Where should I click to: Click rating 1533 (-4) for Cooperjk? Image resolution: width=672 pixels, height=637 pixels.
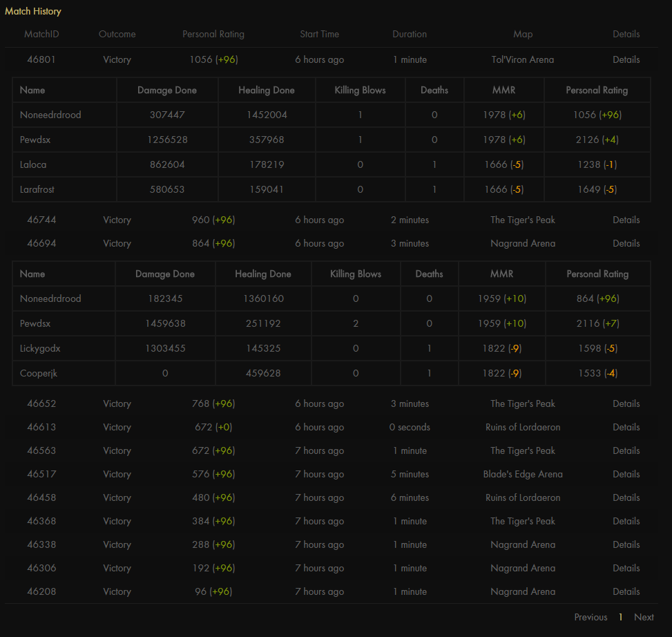pos(597,373)
